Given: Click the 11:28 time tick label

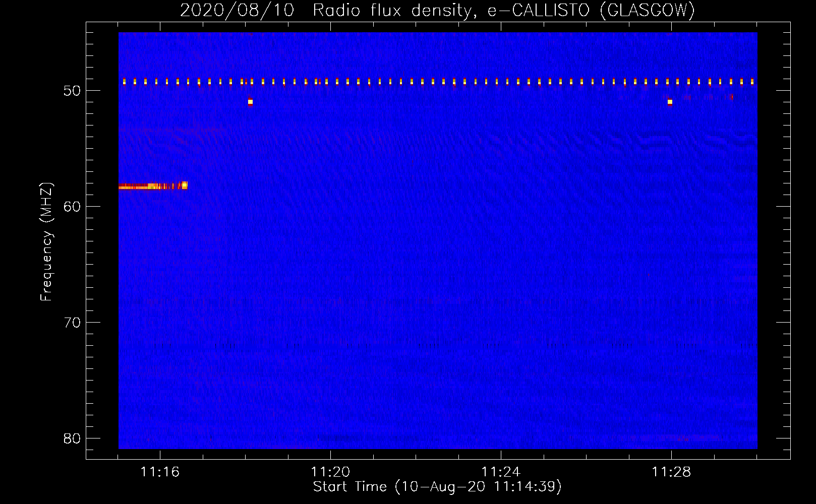Looking at the screenshot, I should pyautogui.click(x=671, y=472).
